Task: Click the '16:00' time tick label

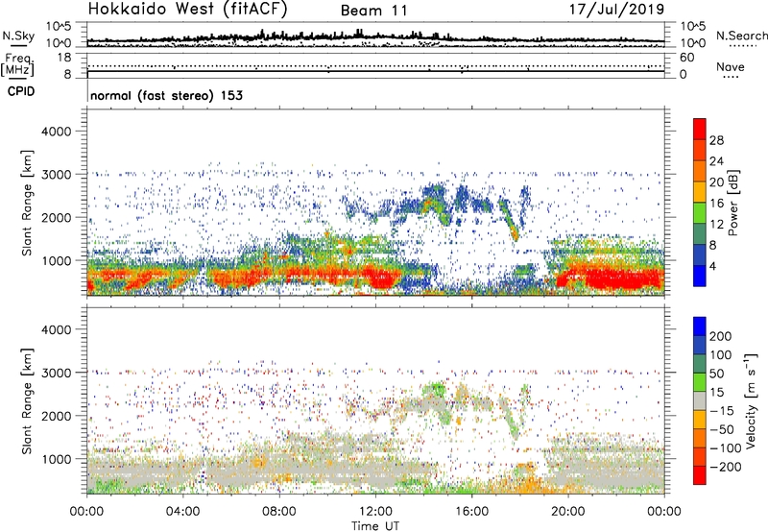Action: 471,512
